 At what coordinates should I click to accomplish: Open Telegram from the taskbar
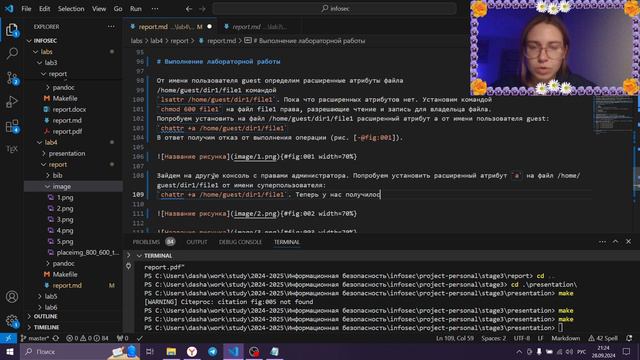click(x=213, y=351)
